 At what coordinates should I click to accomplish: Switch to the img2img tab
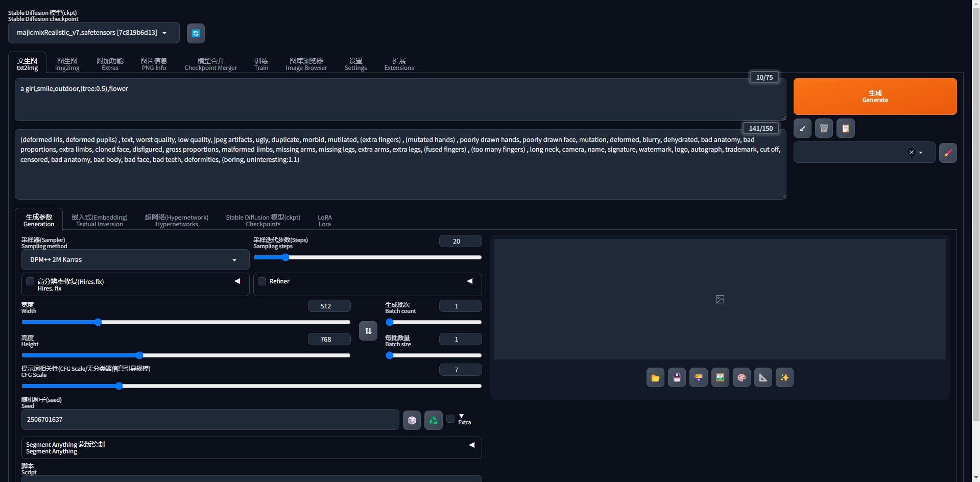click(x=67, y=64)
